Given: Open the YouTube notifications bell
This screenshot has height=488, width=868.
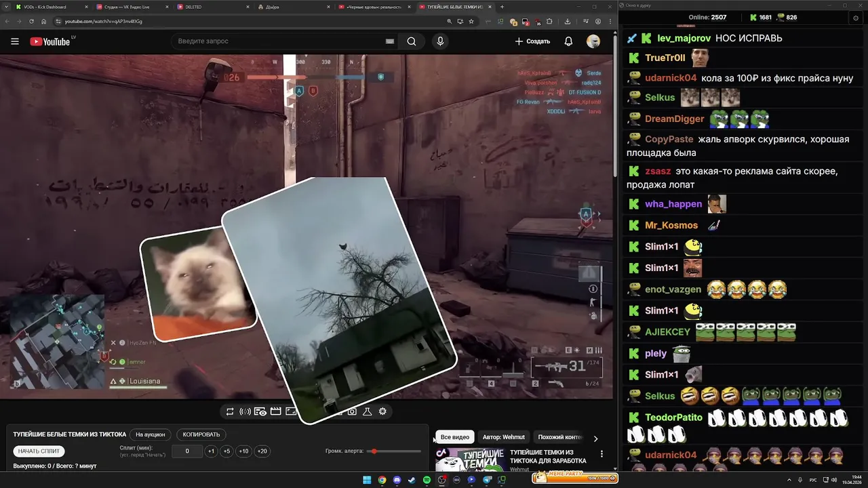Looking at the screenshot, I should coord(568,41).
